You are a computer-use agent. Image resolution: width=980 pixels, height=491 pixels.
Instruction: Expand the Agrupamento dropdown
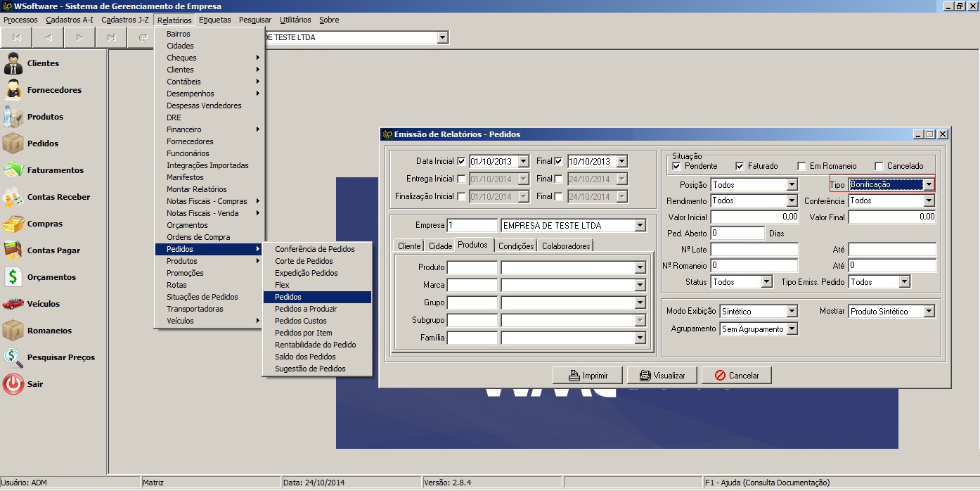(792, 329)
